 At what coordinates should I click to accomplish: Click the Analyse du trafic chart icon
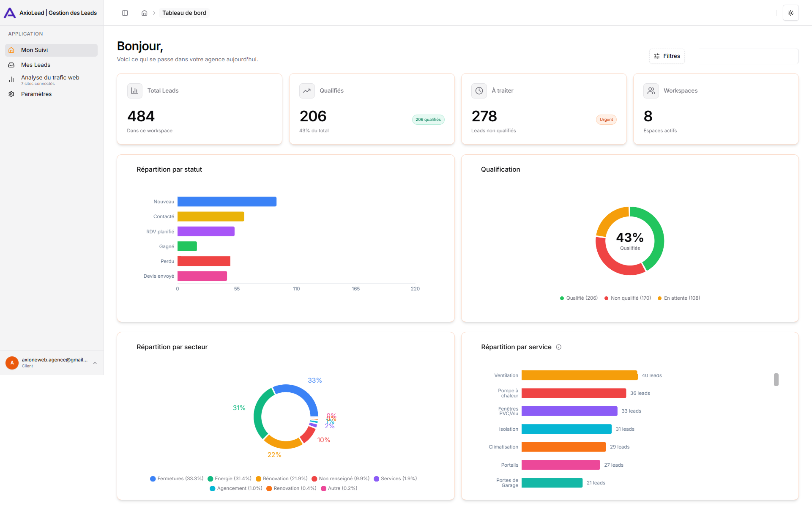[11, 79]
